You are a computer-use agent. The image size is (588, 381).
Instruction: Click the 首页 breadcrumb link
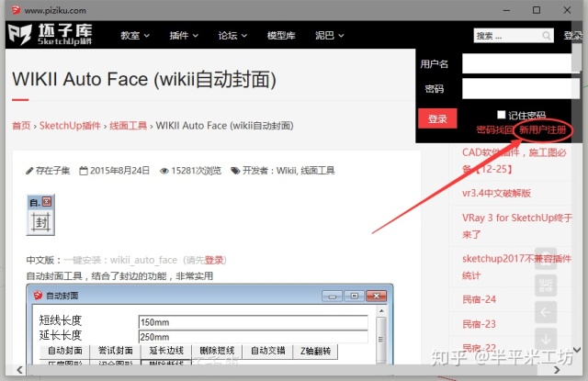(21, 126)
